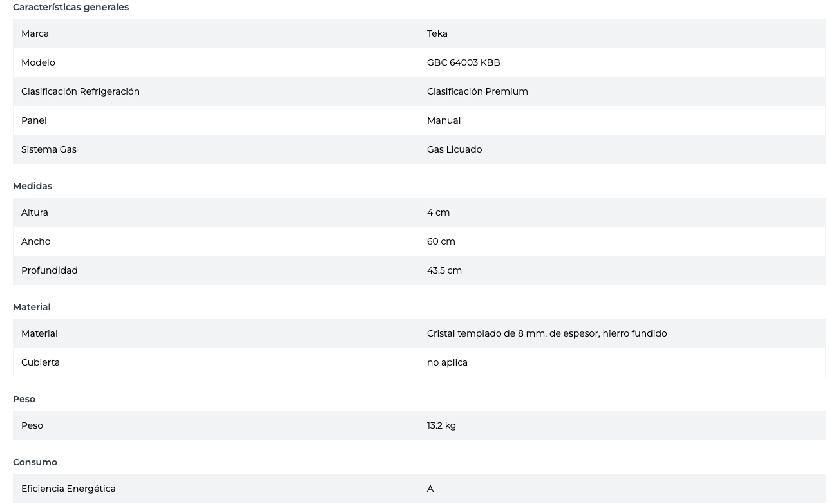
Task: Click the "Ancho" row label
Action: (36, 241)
